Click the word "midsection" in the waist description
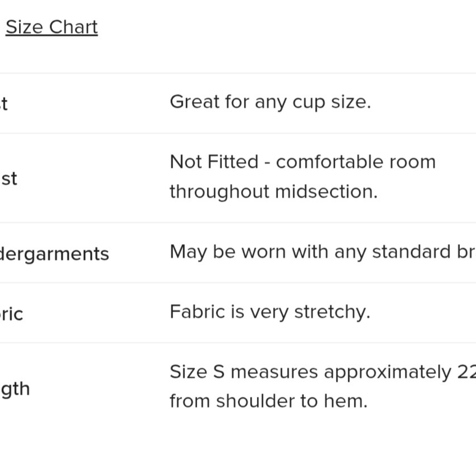Image resolution: width=476 pixels, height=476 pixels. click(x=326, y=192)
